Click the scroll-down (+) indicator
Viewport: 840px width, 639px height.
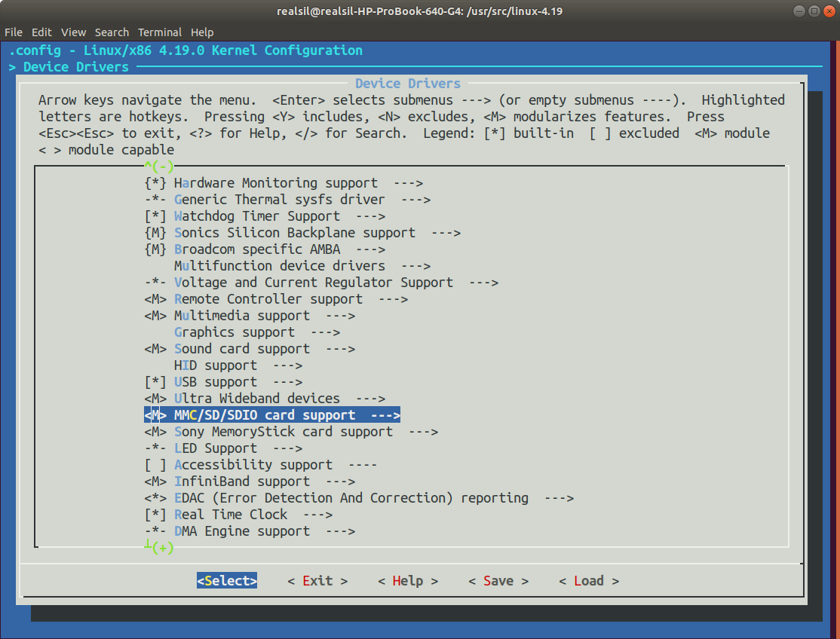pos(159,548)
